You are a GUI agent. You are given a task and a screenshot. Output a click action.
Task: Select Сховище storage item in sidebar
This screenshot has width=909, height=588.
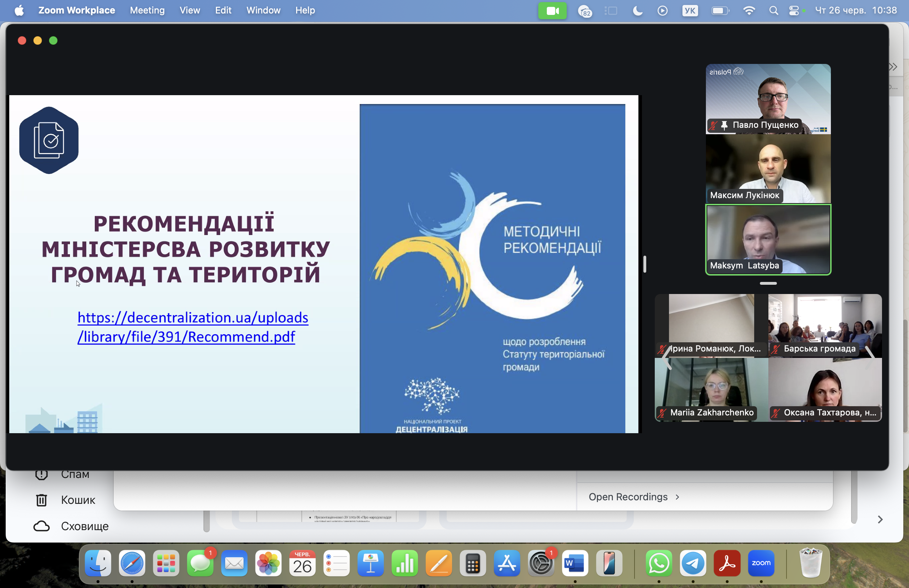[x=71, y=526]
